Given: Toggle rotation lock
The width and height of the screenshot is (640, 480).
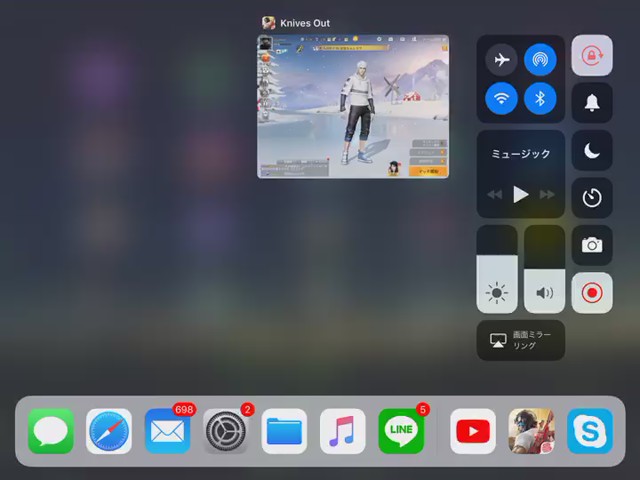Looking at the screenshot, I should (x=592, y=55).
